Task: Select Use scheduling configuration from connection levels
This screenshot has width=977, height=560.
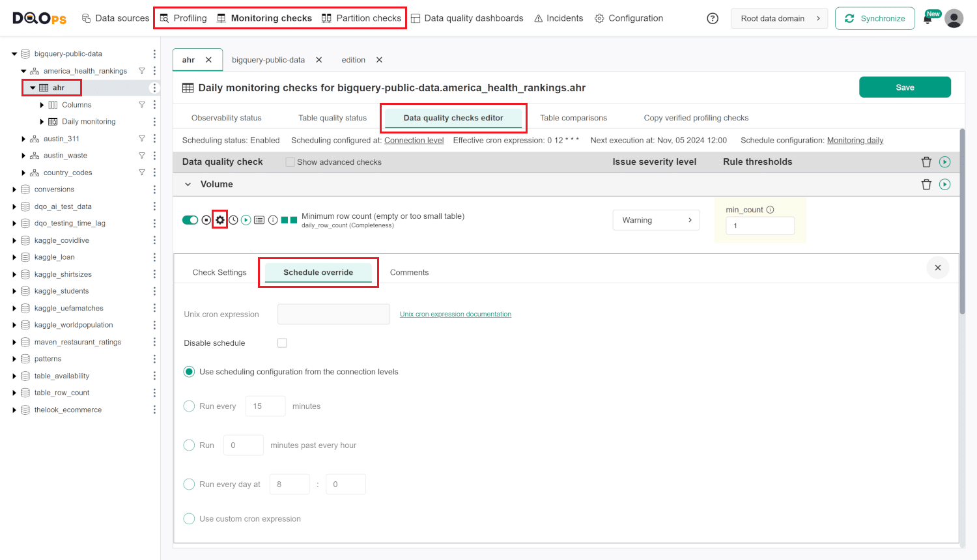Action: coord(190,372)
